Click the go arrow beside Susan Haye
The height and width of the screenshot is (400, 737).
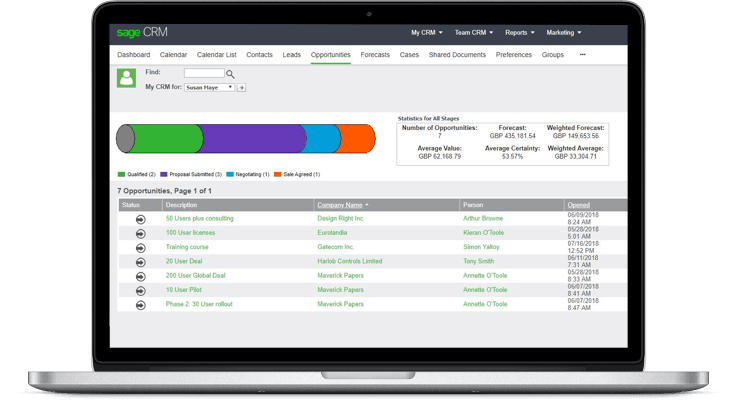coord(241,88)
